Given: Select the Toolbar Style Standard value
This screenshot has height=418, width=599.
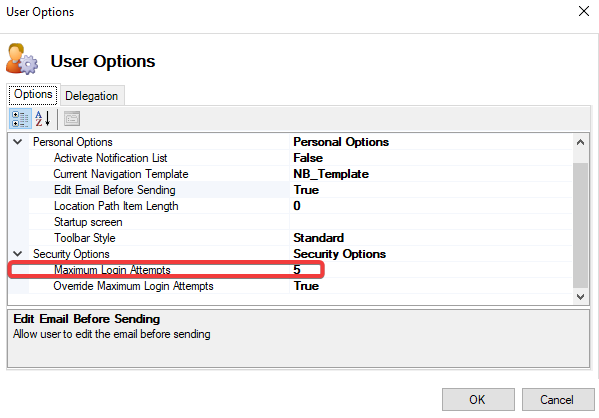Looking at the screenshot, I should tap(431, 238).
